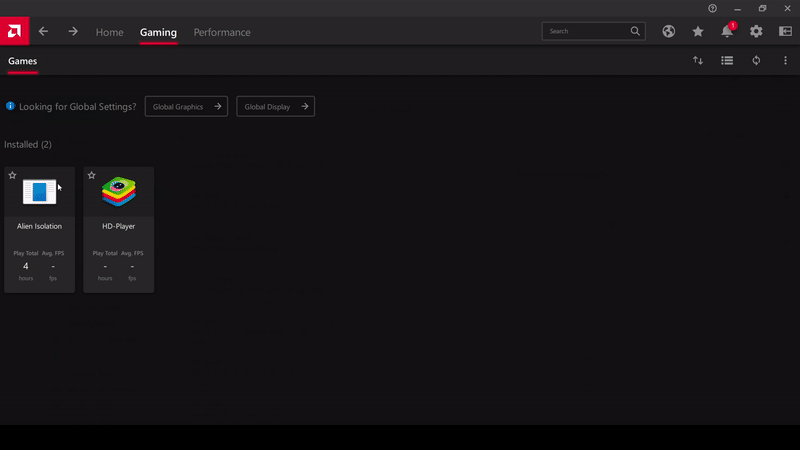Viewport: 800px width, 450px height.
Task: Favorite Alien Isolation with its star
Action: [12, 175]
